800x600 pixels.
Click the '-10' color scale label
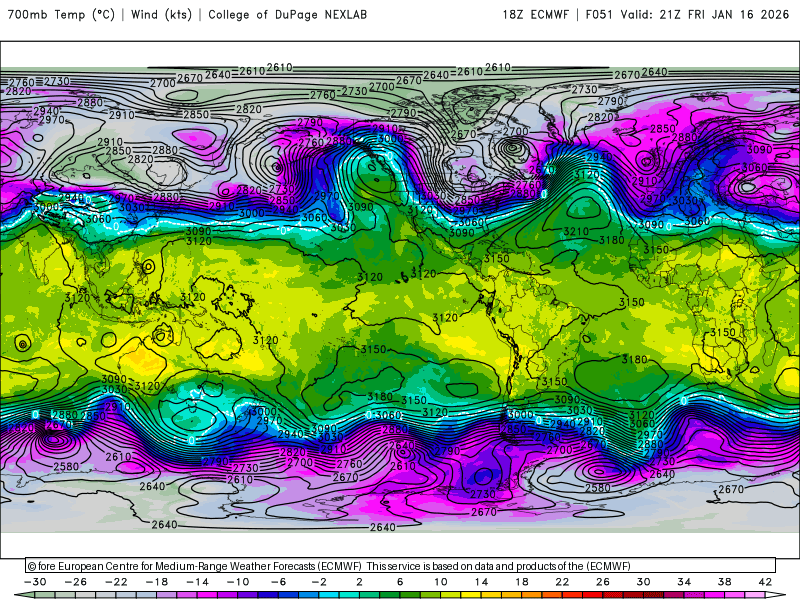click(x=238, y=582)
